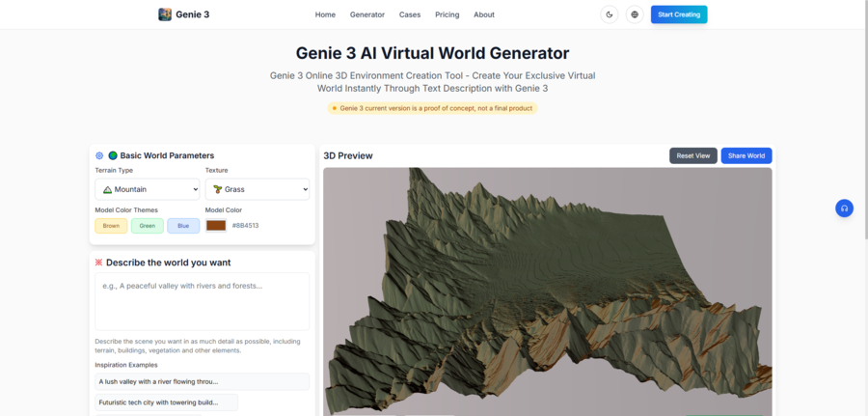Open language selector globe icon
This screenshot has width=868, height=416.
pyautogui.click(x=634, y=14)
